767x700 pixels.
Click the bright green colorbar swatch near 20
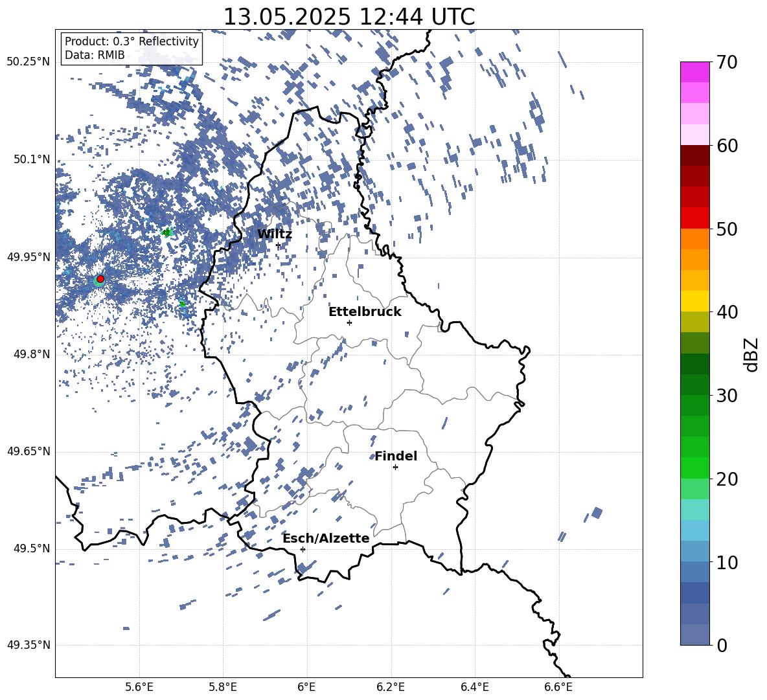[x=694, y=468]
